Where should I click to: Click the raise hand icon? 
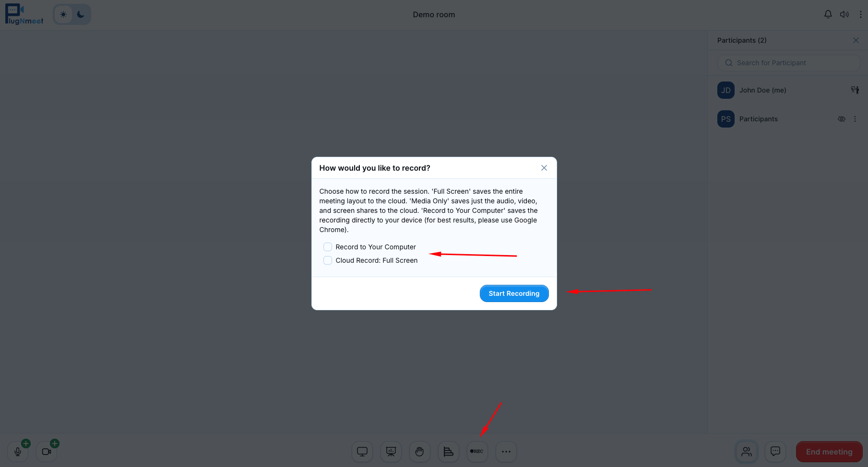[420, 452]
